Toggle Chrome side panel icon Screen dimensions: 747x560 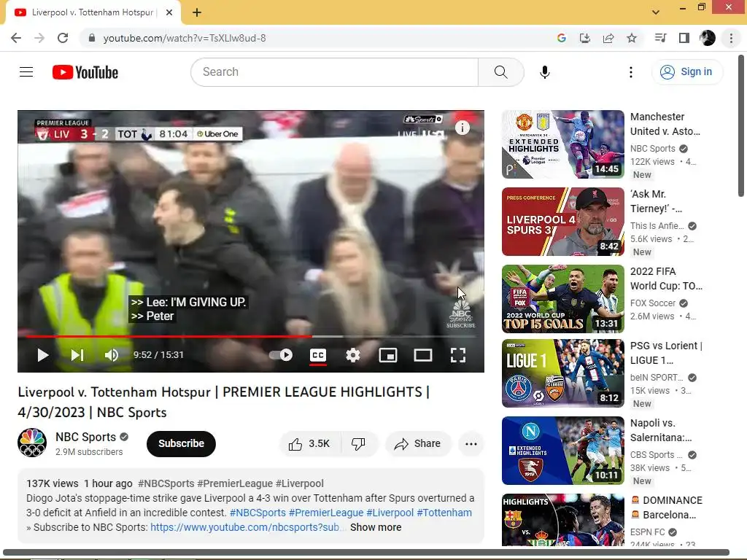point(684,38)
